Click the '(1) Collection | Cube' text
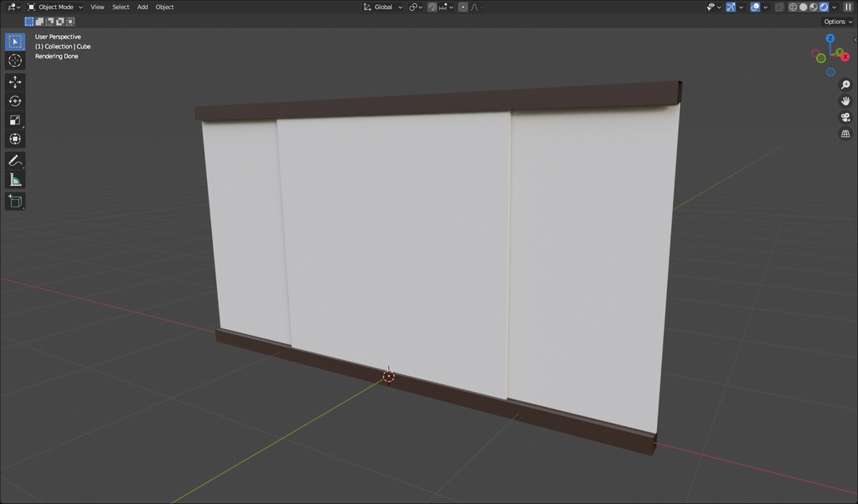The height and width of the screenshot is (504, 858). (62, 46)
